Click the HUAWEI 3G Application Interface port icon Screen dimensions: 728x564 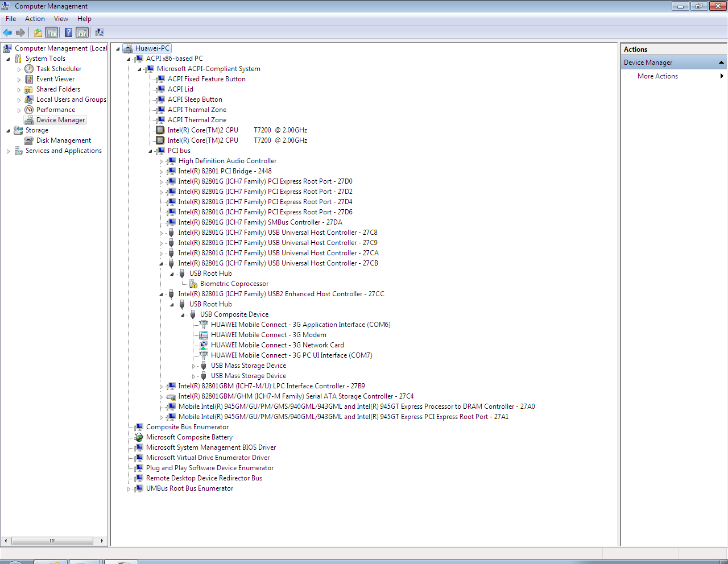[x=204, y=325]
